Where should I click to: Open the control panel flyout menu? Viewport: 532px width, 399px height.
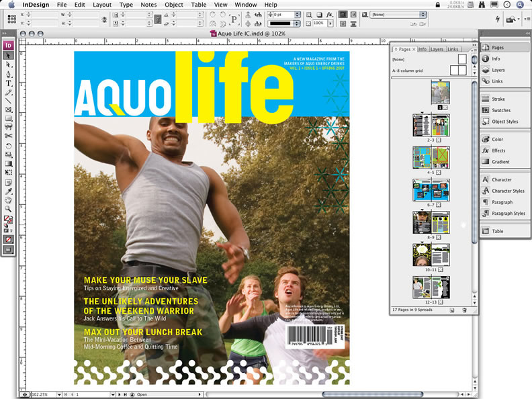527,19
